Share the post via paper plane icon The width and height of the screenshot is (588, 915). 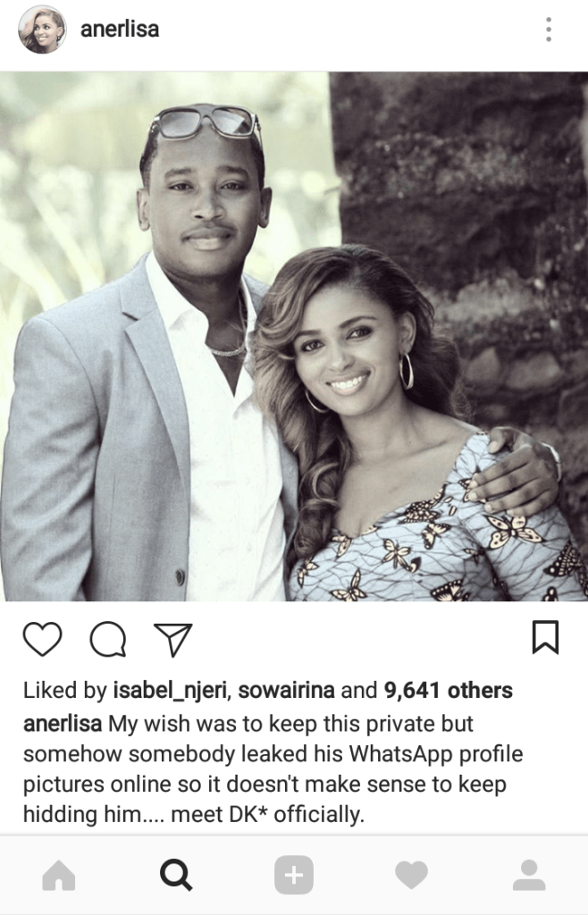(173, 640)
